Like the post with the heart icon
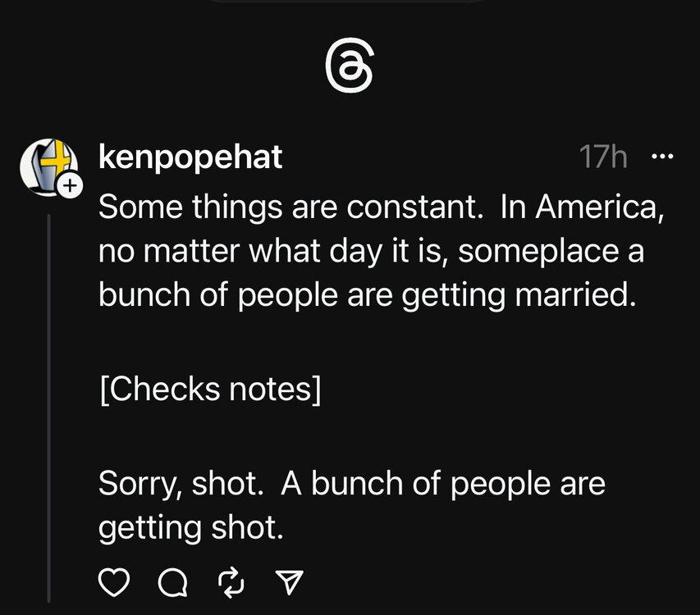This screenshot has width=700, height=615. click(114, 581)
